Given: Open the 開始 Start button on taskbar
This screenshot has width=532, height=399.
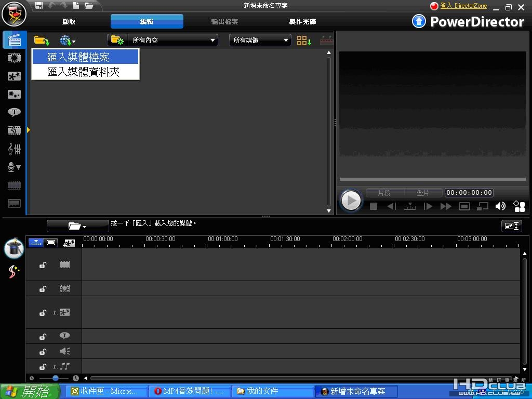Looking at the screenshot, I should 30,391.
